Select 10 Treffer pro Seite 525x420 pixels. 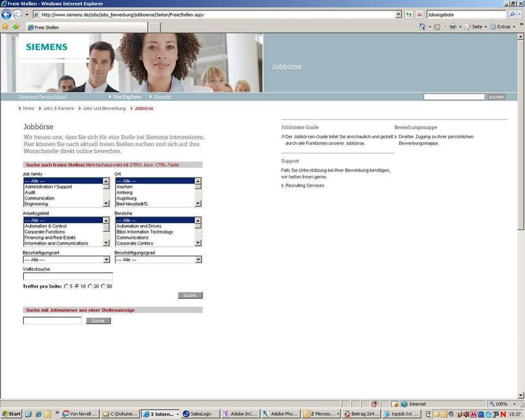77,286
